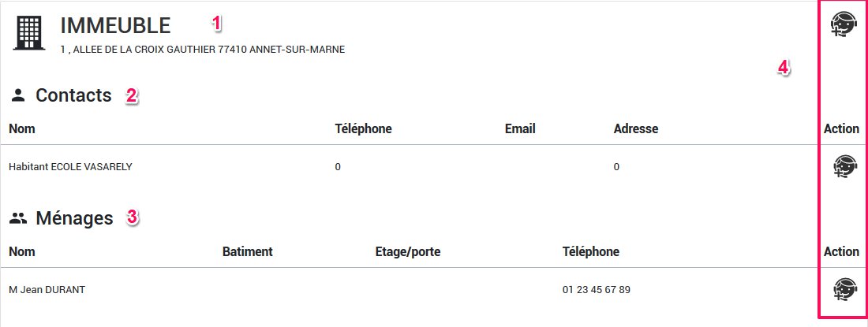Click the Adresse column header
Image resolution: width=868 pixels, height=327 pixels.
(635, 128)
